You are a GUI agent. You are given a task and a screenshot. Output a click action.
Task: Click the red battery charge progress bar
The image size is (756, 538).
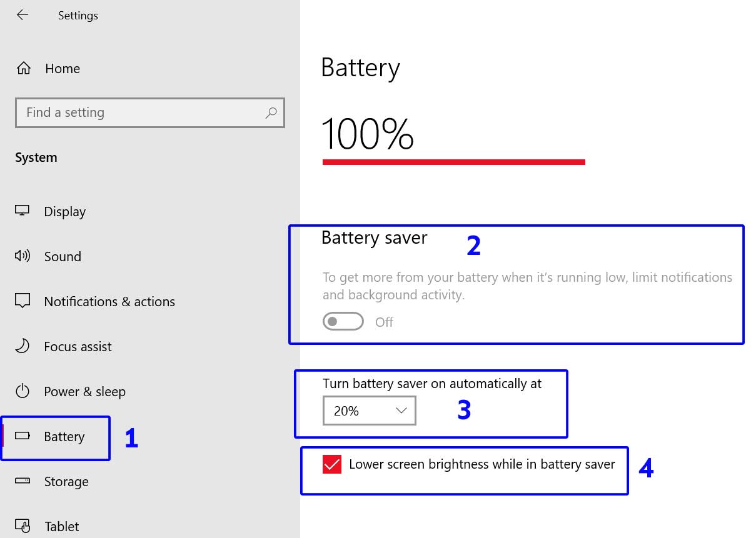[453, 162]
